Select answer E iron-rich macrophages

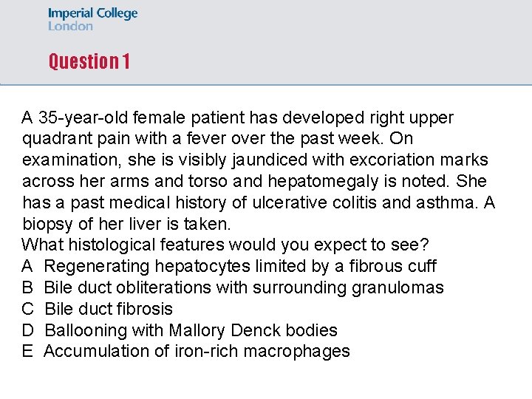pyautogui.click(x=197, y=351)
